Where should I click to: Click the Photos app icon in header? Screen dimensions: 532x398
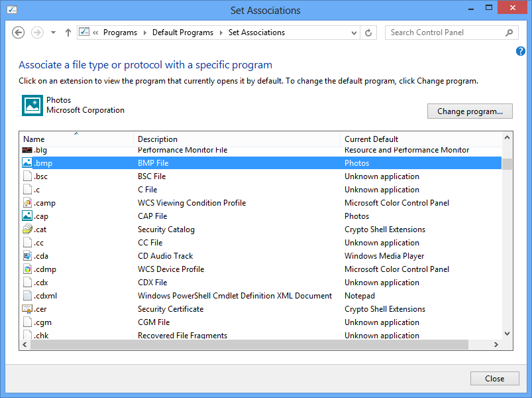coord(32,105)
